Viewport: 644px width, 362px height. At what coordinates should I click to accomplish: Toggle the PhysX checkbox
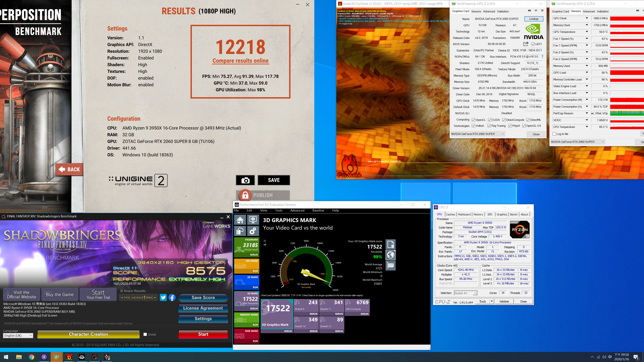click(510, 126)
